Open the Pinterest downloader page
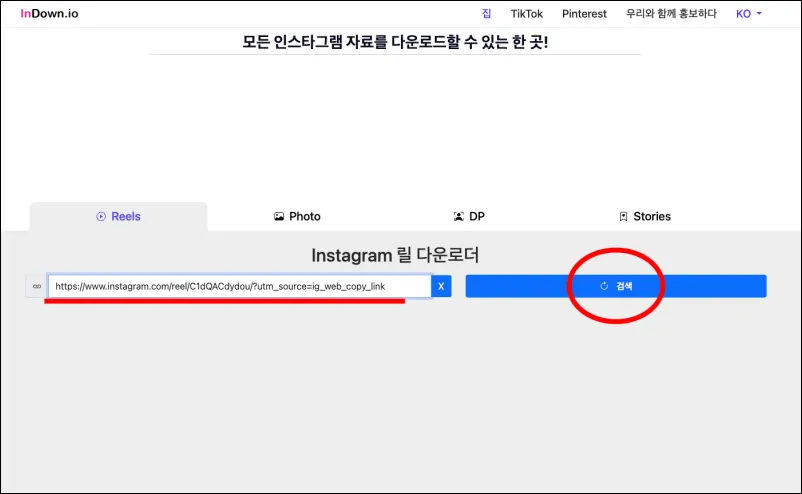The image size is (802, 494). point(584,14)
